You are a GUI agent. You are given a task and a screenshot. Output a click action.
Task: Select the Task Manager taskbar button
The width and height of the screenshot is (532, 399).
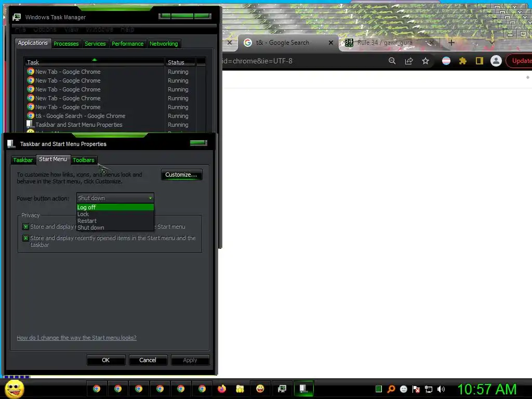(x=282, y=389)
